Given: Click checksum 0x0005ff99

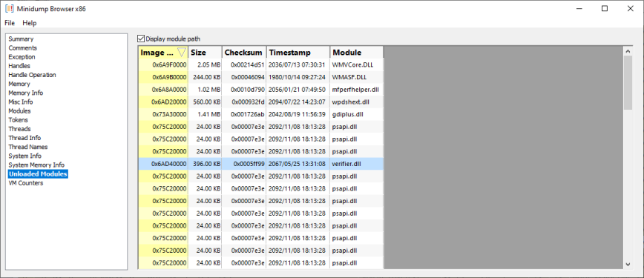Looking at the screenshot, I should [249, 164].
